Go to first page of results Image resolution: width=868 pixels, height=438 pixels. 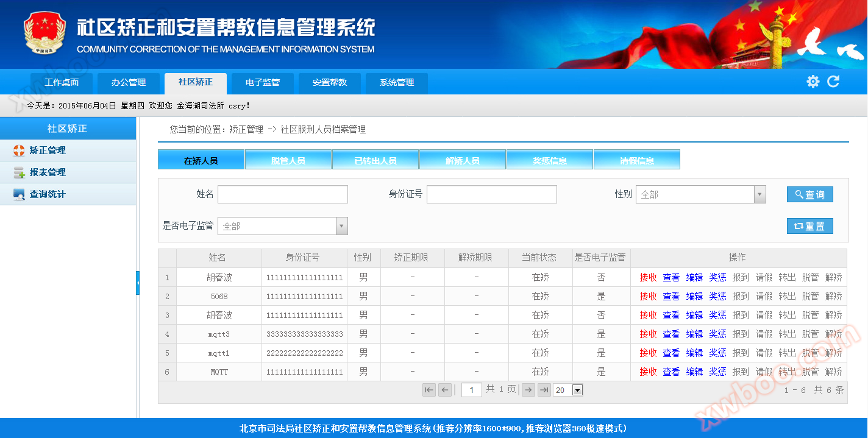click(x=429, y=390)
